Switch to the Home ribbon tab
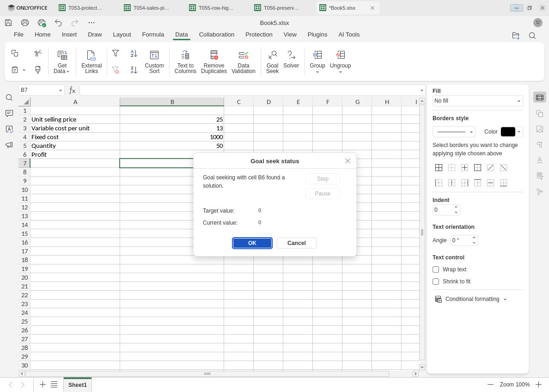Viewport: 549px width, 392px height. [43, 34]
